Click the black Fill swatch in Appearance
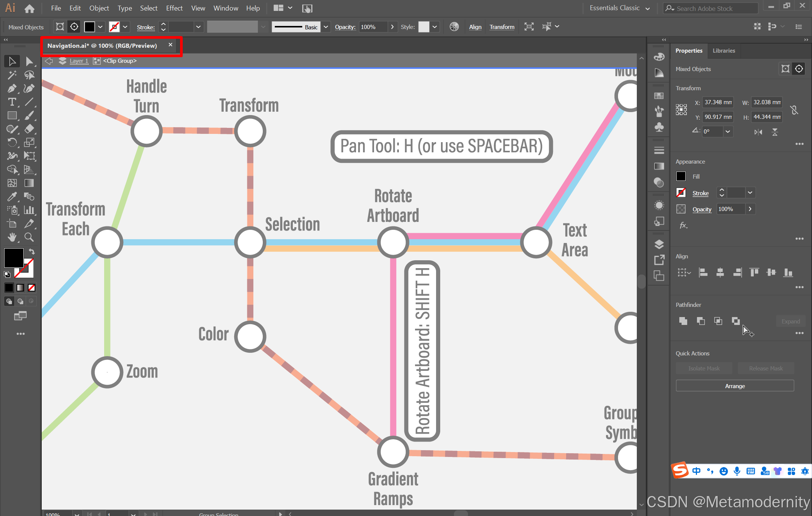Viewport: 812px width, 516px height. pos(681,176)
